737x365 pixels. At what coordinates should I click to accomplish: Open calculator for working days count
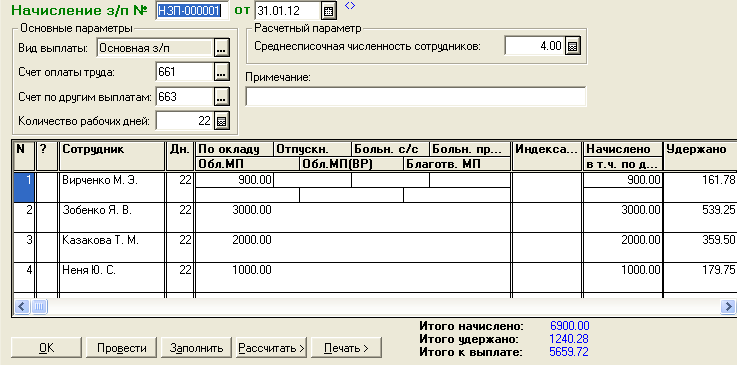(x=221, y=121)
